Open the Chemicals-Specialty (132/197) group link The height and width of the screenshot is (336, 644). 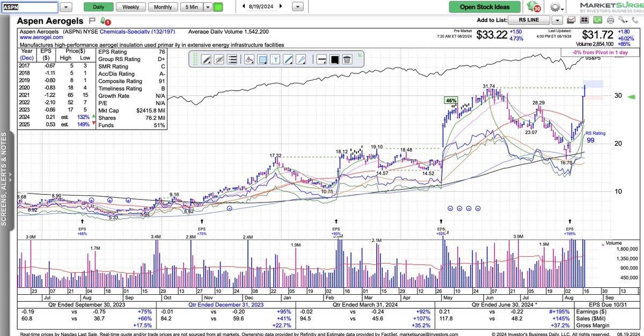[x=136, y=31]
